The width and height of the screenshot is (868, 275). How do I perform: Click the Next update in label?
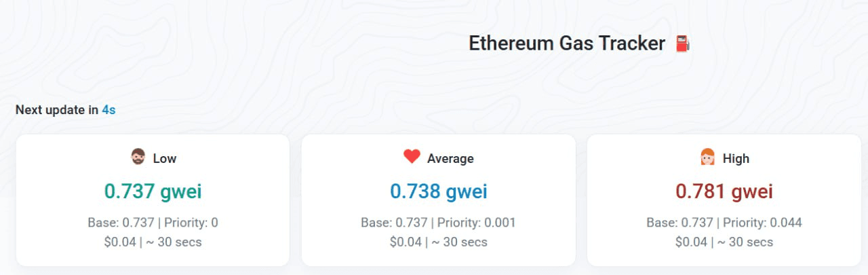click(57, 110)
